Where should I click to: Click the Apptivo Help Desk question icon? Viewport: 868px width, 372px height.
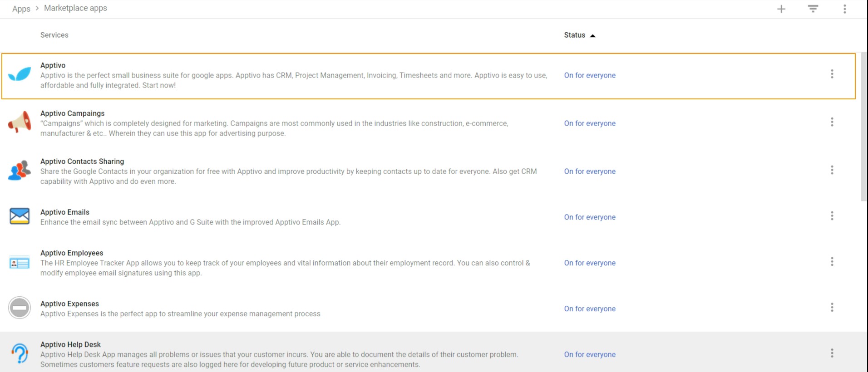(x=20, y=353)
